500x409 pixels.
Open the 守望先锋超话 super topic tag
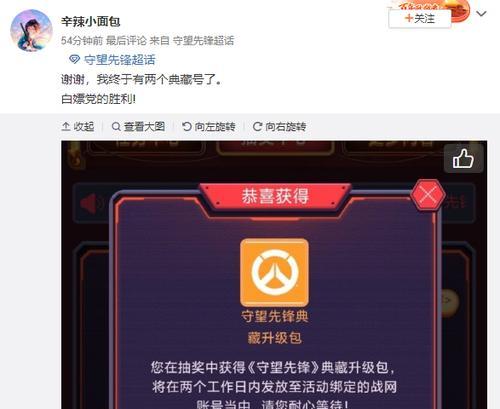[112, 60]
